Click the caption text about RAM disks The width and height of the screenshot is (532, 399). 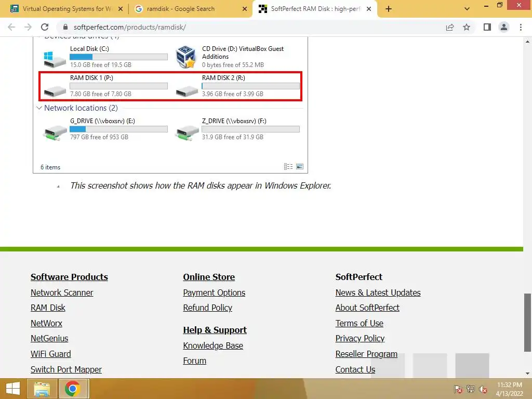pos(201,185)
